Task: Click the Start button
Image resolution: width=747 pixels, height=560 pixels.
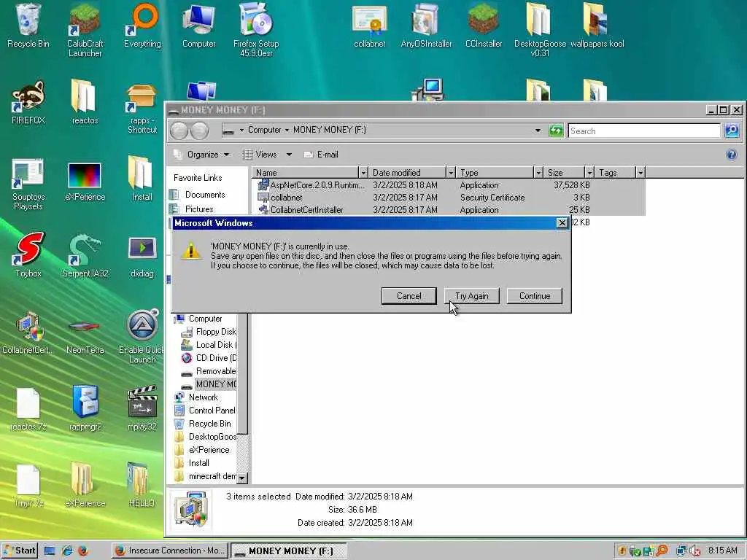Action: pos(19,551)
